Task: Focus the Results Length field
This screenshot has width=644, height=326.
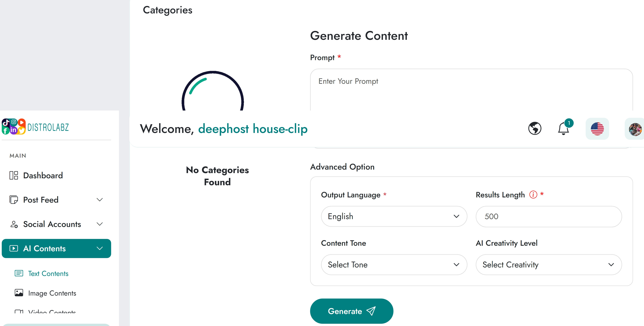Action: tap(549, 216)
